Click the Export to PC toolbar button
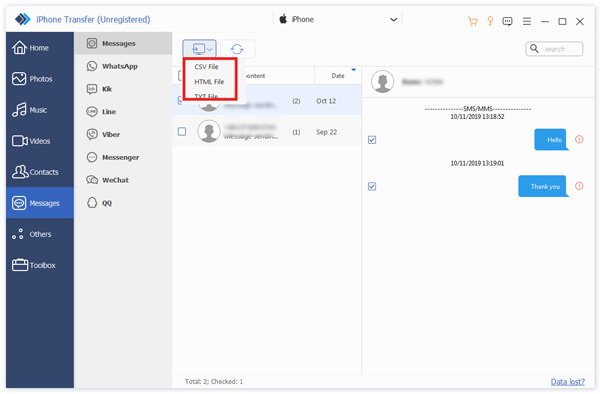The height and width of the screenshot is (394, 600). 199,49
